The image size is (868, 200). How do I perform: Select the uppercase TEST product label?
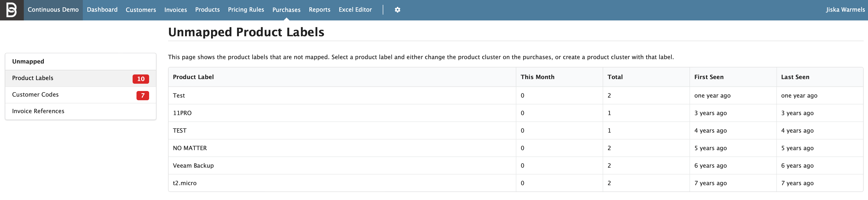(x=179, y=131)
